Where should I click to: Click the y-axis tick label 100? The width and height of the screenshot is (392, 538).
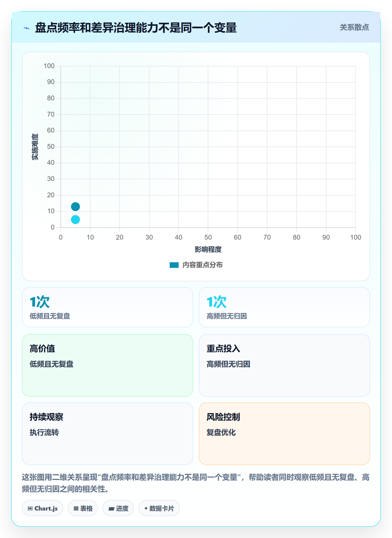coord(49,66)
